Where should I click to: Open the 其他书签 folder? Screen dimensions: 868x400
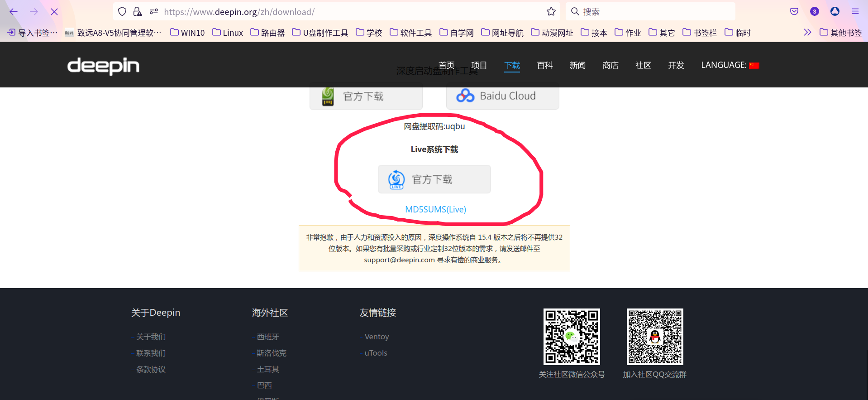(841, 33)
